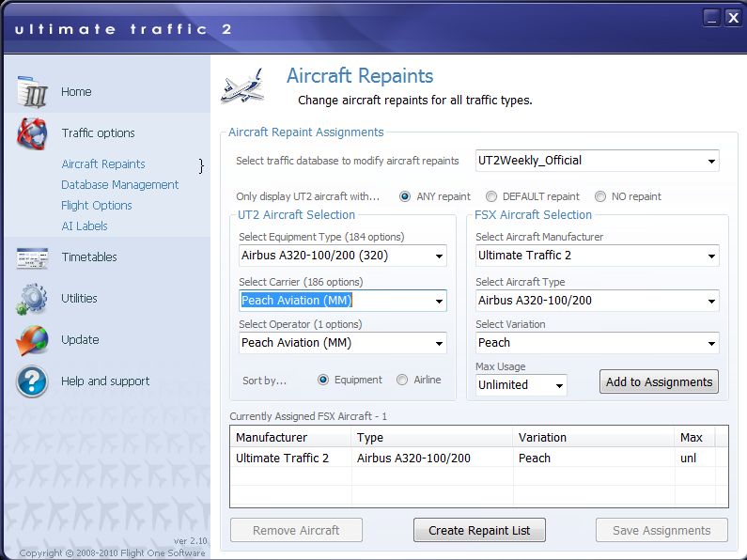This screenshot has height=560, width=747.
Task: Click the Type column header
Action: pyautogui.click(x=432, y=437)
